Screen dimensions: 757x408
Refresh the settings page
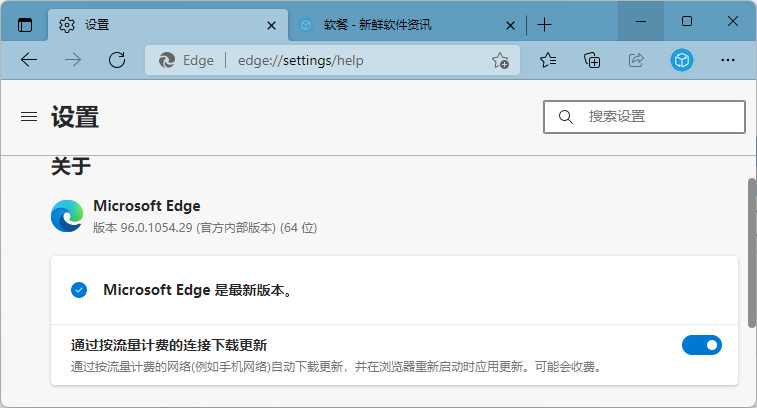(x=117, y=60)
